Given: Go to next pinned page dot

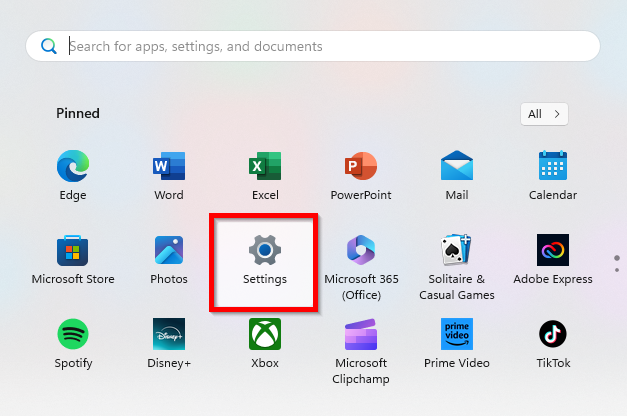Looking at the screenshot, I should click(617, 270).
